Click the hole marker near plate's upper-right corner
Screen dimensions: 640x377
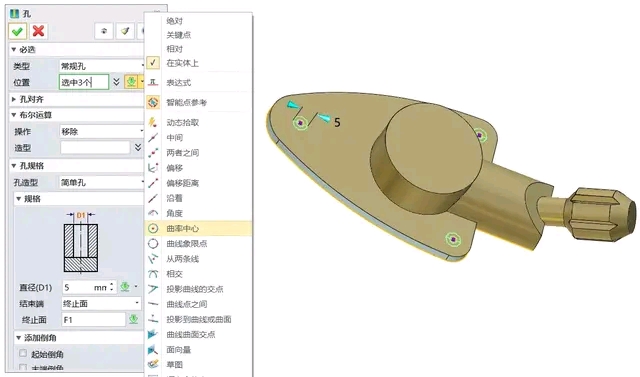coord(480,135)
